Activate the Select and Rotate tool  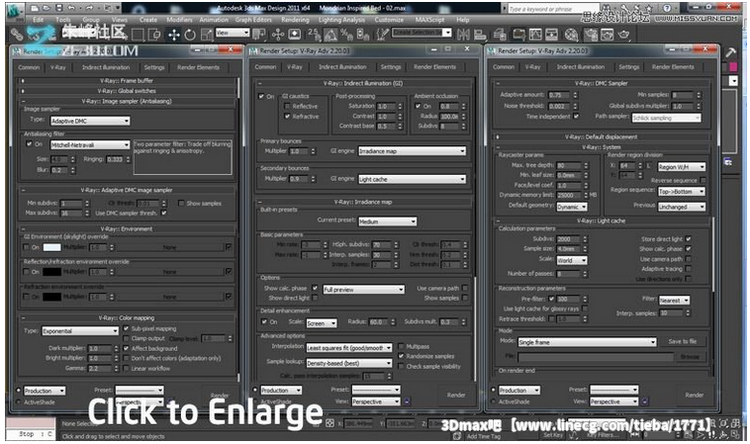pos(190,34)
